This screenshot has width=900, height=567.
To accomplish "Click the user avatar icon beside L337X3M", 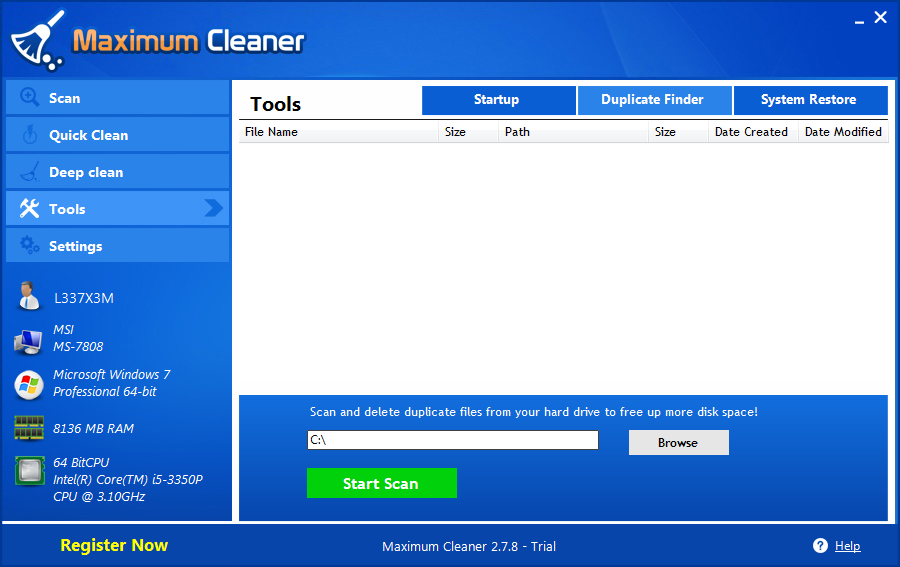I will coord(28,296).
